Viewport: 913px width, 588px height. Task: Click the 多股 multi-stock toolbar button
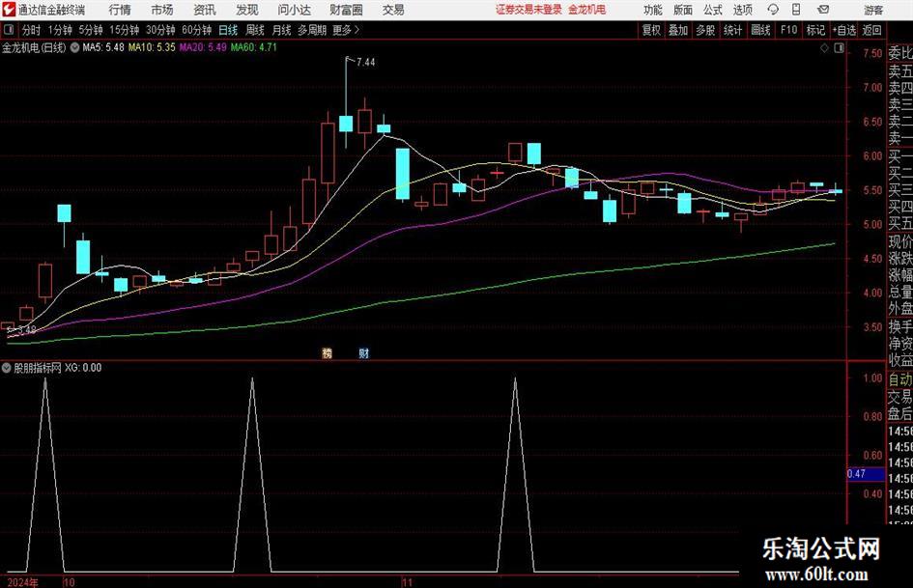coord(705,30)
